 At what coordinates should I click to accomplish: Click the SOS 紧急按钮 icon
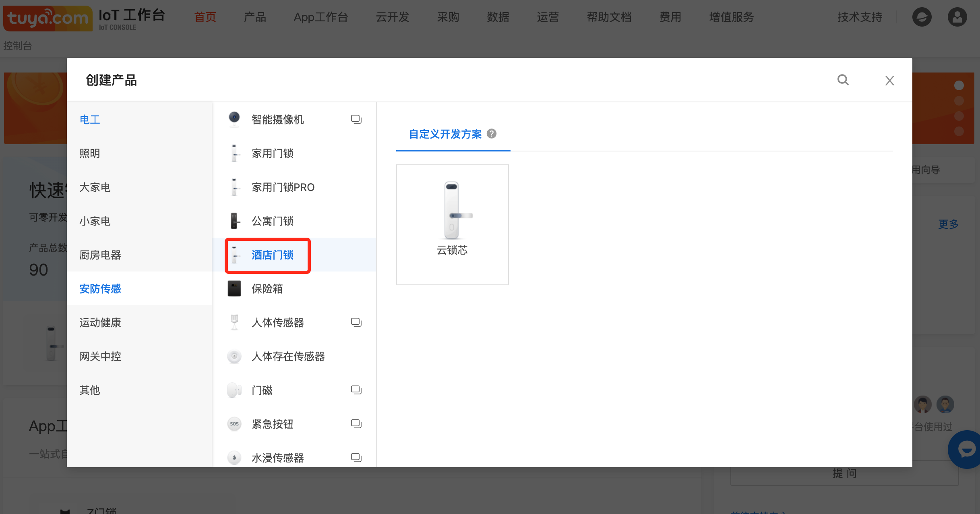[234, 424]
